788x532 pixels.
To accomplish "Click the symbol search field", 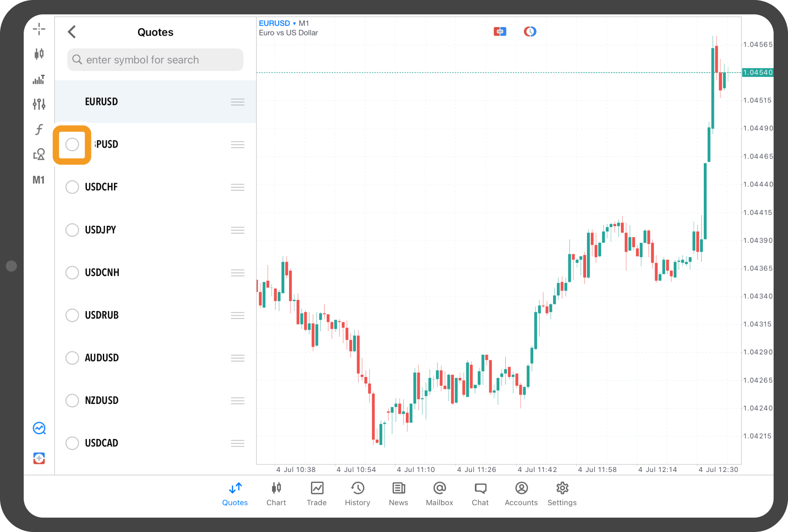I will 155,60.
